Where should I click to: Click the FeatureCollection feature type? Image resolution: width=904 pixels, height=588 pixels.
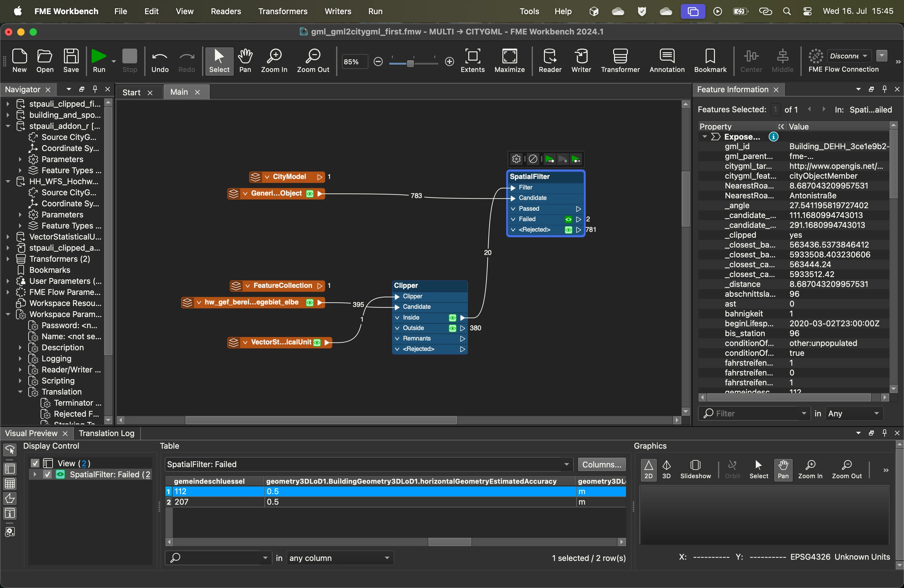pos(278,286)
